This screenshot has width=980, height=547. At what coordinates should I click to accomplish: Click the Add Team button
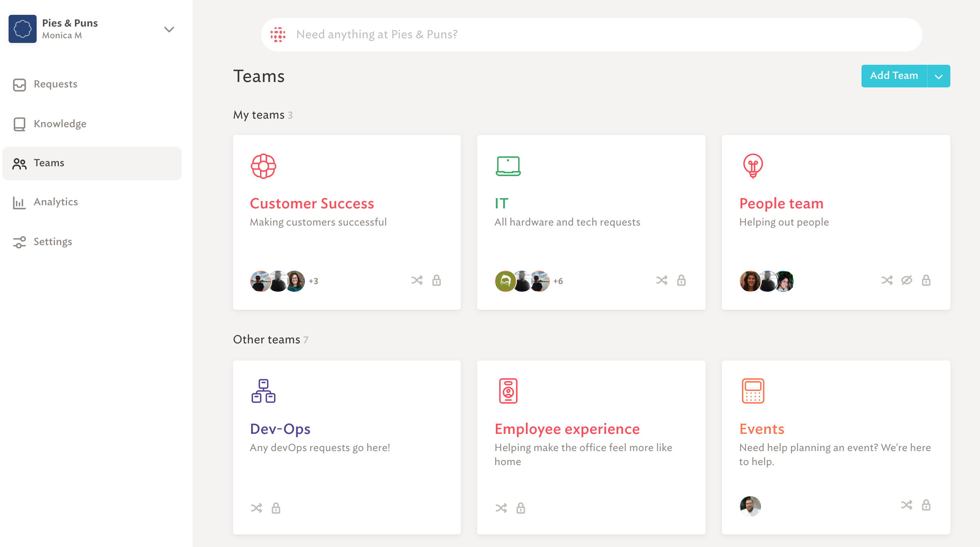[894, 76]
